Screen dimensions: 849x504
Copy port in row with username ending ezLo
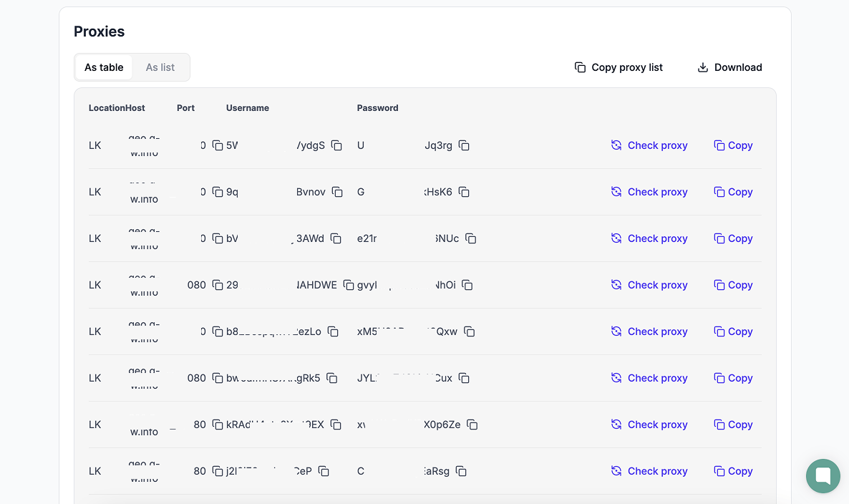click(218, 332)
